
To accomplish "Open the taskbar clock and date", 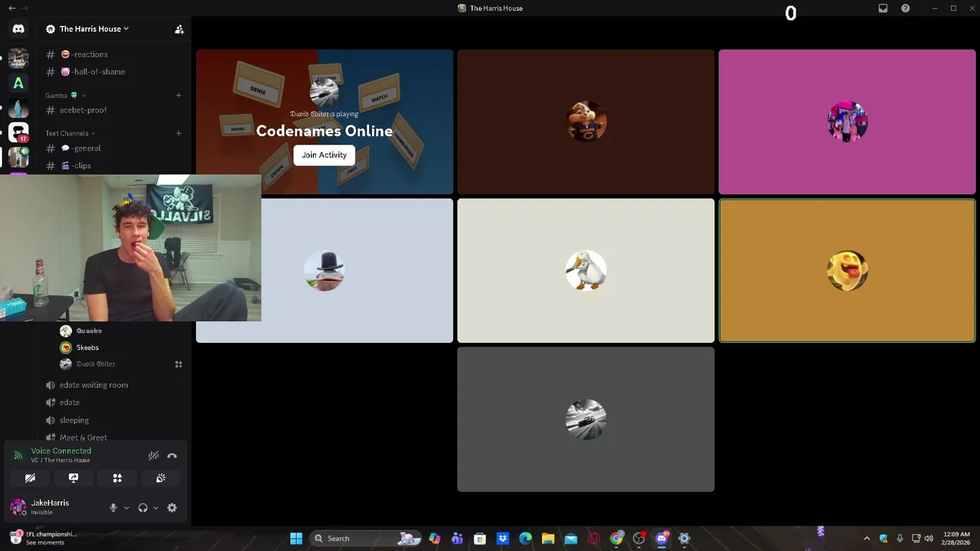I will tap(956, 539).
